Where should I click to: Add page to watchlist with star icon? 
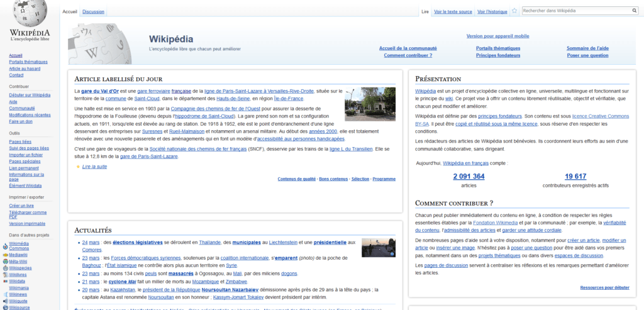tap(514, 11)
